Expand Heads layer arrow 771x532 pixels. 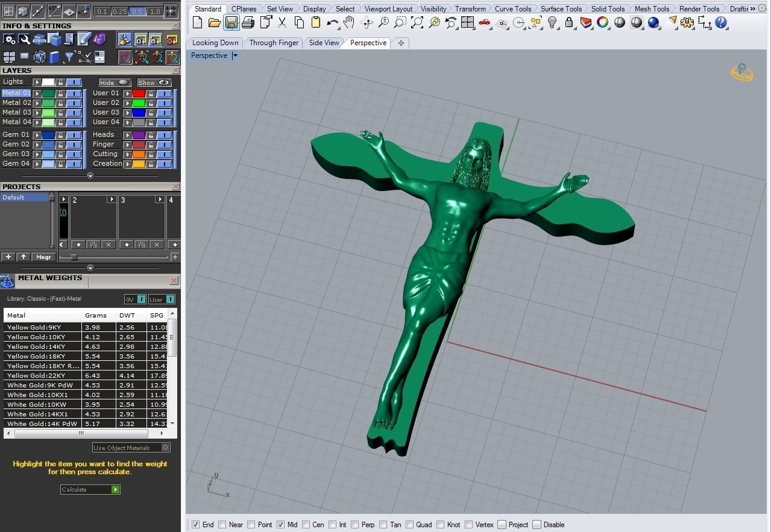point(127,135)
